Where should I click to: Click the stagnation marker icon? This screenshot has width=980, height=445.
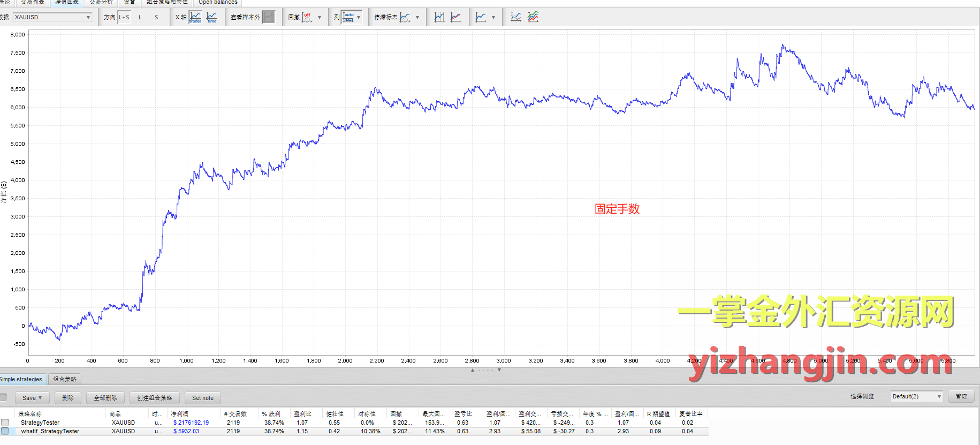405,17
